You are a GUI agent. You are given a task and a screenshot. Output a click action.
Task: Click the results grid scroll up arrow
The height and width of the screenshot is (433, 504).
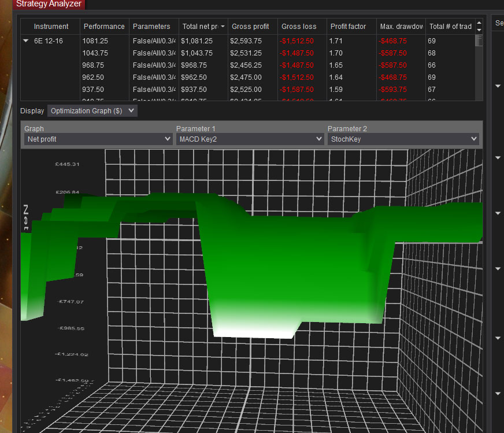(479, 23)
